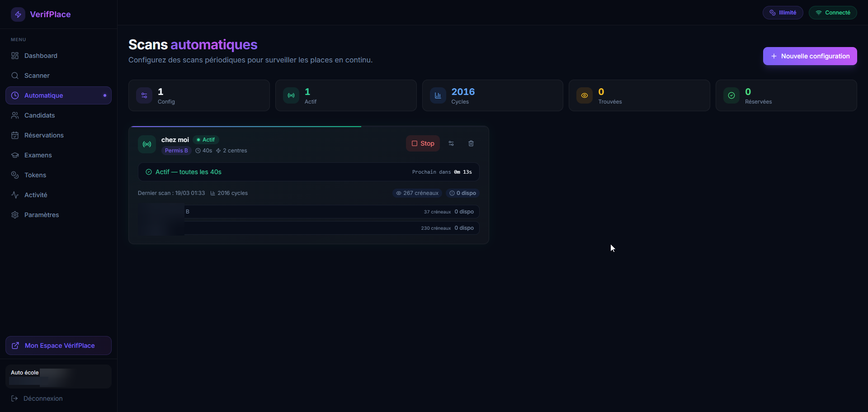Go to the Scanner page
Viewport: 868px width, 412px height.
pos(37,76)
